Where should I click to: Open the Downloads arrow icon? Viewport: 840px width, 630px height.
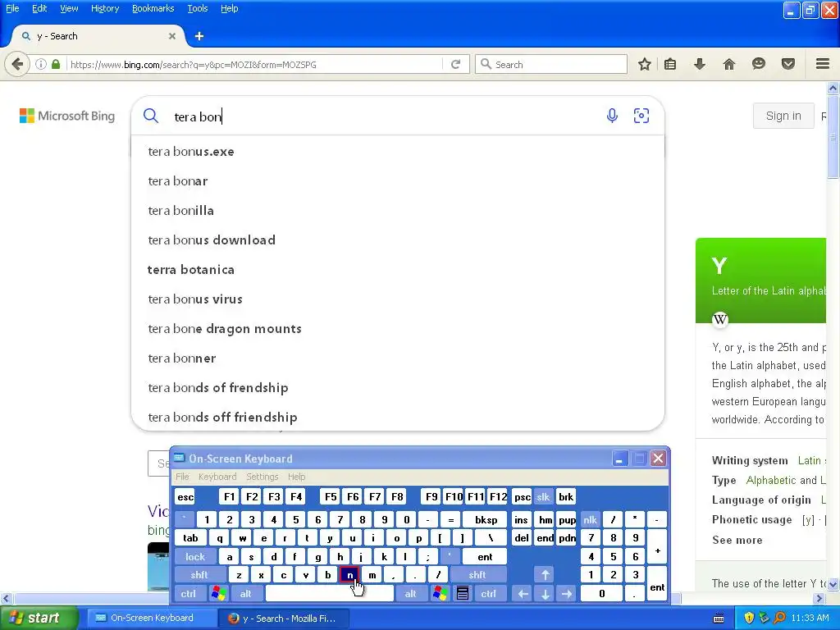700,64
